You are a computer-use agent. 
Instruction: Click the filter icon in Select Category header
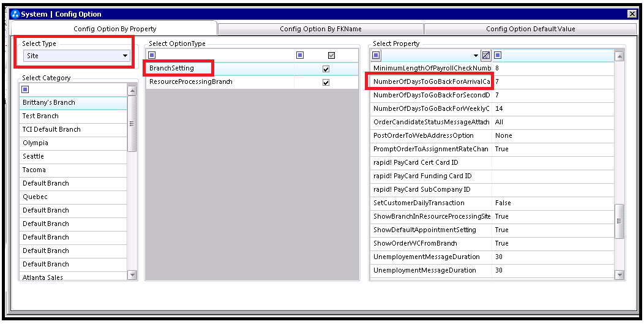[x=26, y=89]
